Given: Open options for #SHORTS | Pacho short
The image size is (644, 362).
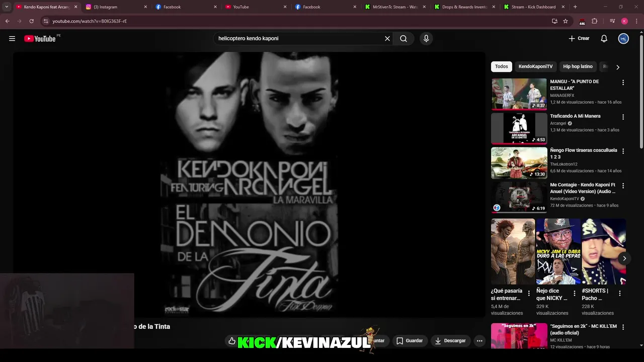Looking at the screenshot, I should coord(619,293).
